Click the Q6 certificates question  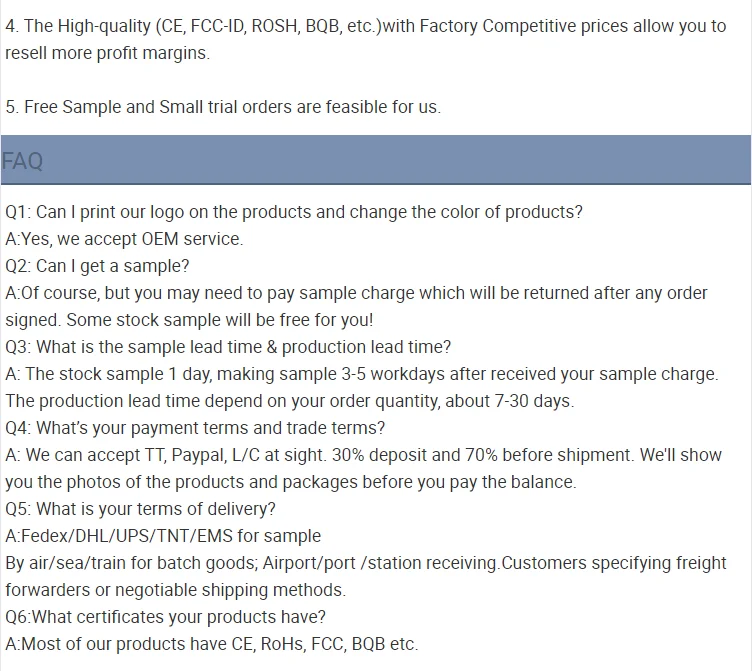(165, 617)
